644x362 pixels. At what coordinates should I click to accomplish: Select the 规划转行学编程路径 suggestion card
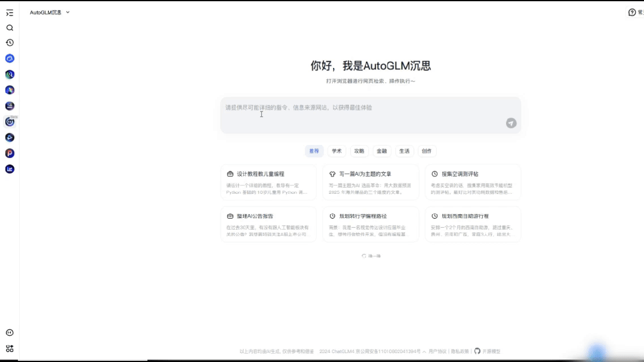(x=371, y=224)
